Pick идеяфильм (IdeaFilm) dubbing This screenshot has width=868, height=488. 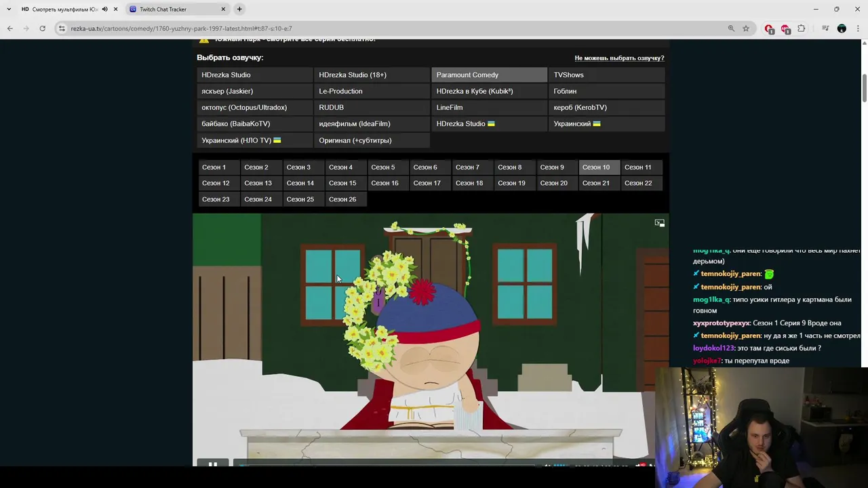(x=372, y=123)
